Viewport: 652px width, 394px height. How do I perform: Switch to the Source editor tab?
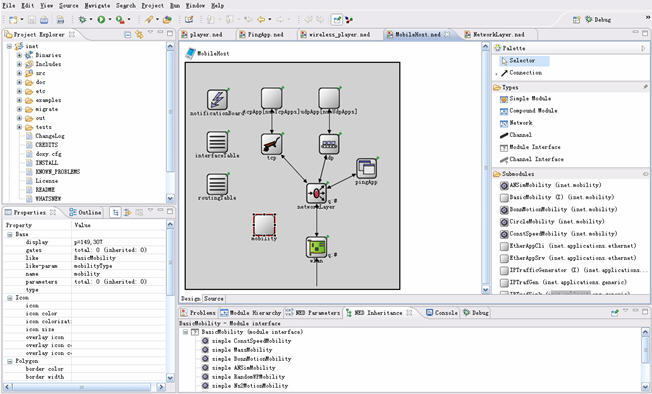214,298
